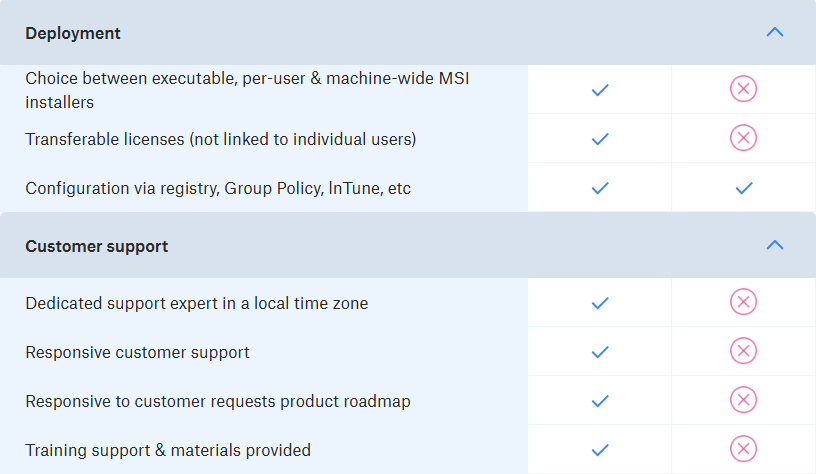816x474 pixels.
Task: Click the blue checkmark for Responsive customer support
Action: pyautogui.click(x=600, y=352)
